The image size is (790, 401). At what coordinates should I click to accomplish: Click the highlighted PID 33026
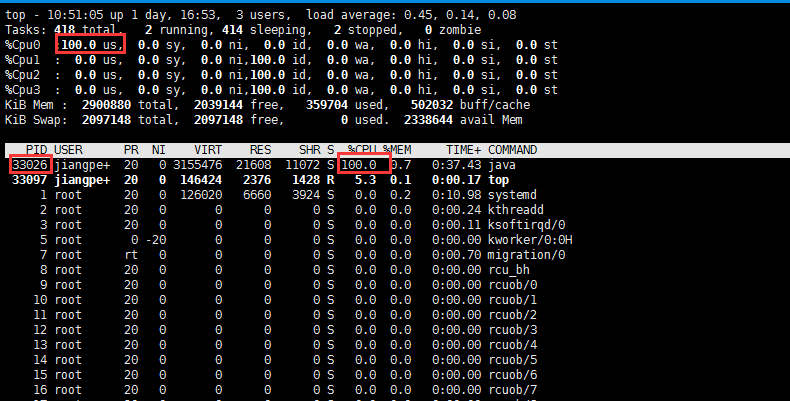click(26, 164)
